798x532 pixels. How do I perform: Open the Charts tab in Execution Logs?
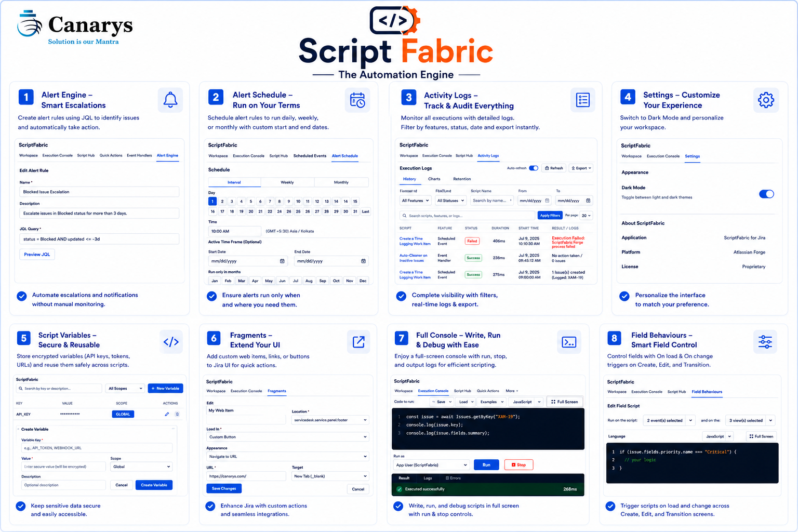[434, 179]
